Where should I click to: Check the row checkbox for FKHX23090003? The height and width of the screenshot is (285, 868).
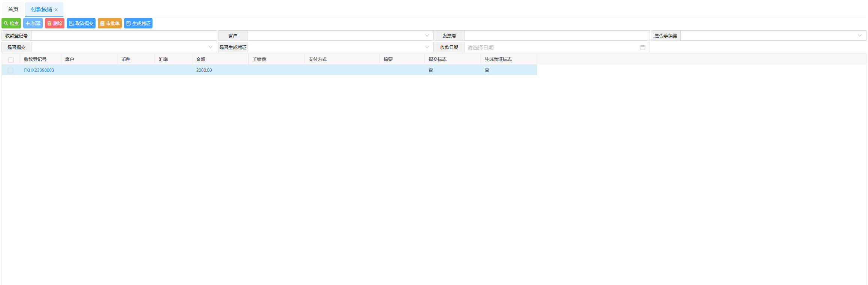pyautogui.click(x=10, y=70)
